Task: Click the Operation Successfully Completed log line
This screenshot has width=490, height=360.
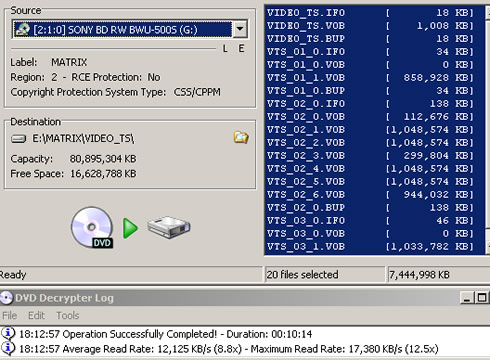Action: [165, 334]
